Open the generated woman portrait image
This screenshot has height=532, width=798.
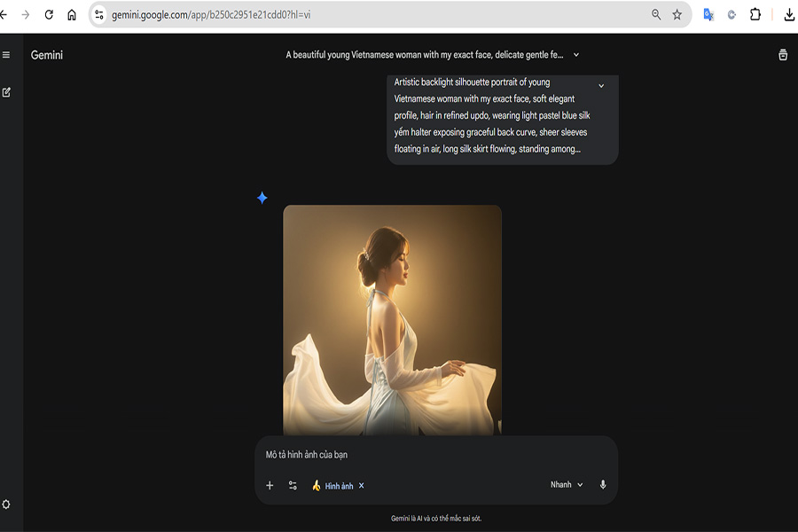point(392,319)
